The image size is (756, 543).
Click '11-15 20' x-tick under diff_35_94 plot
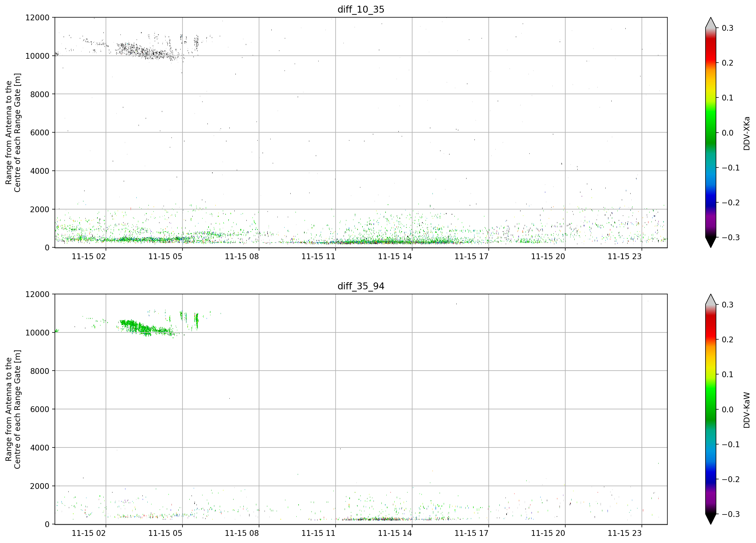click(x=548, y=533)
